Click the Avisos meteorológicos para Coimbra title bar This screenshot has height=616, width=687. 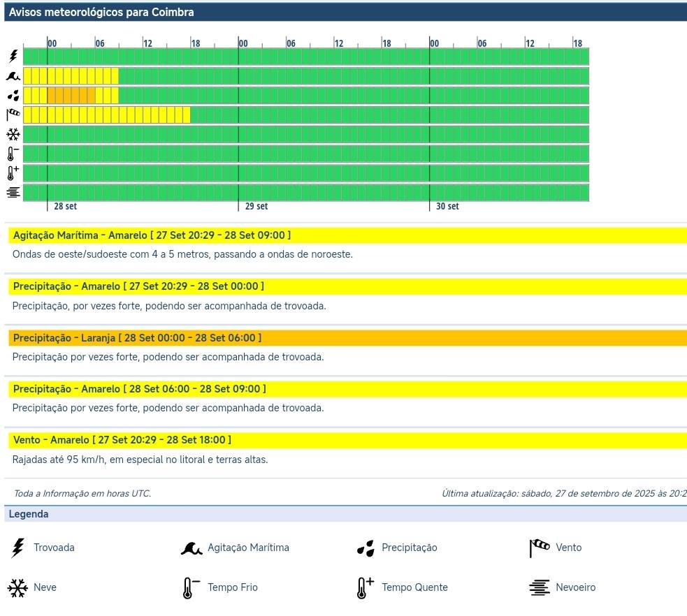coord(101,12)
